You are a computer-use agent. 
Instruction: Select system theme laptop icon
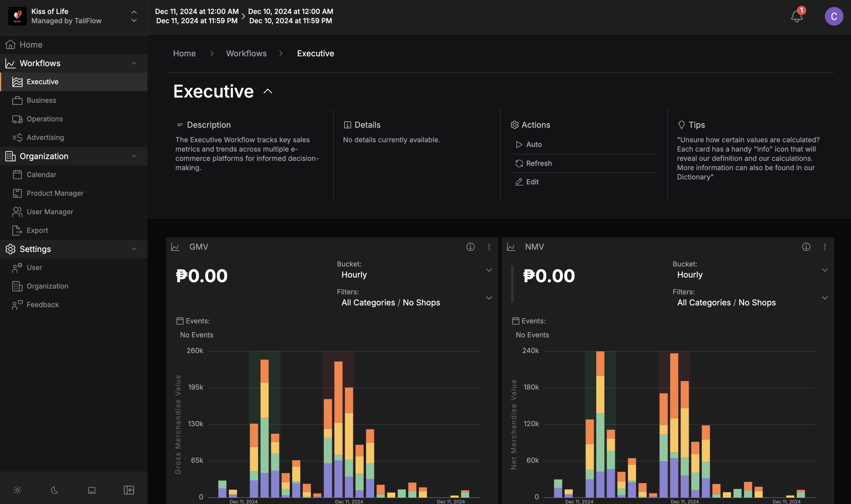(x=92, y=490)
